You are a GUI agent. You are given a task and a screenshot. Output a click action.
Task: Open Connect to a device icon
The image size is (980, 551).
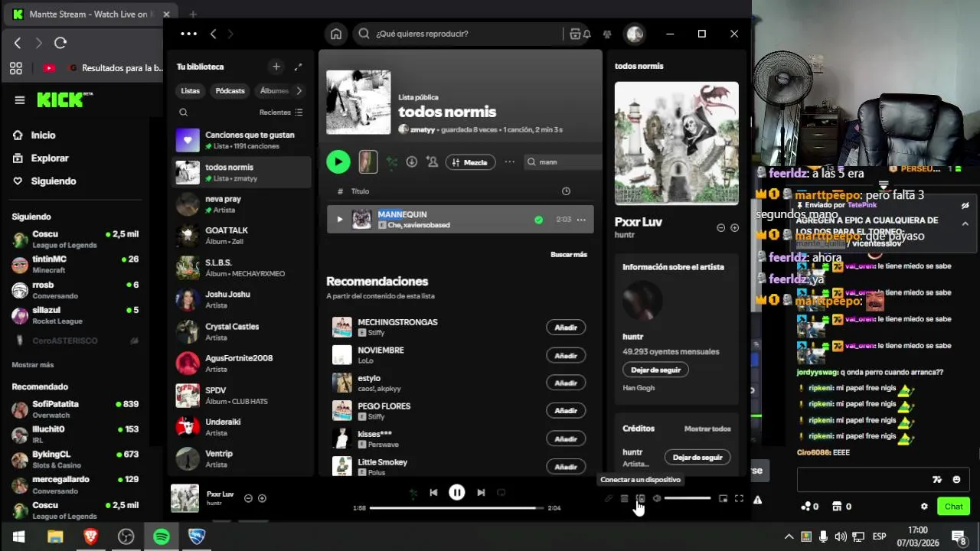(641, 499)
